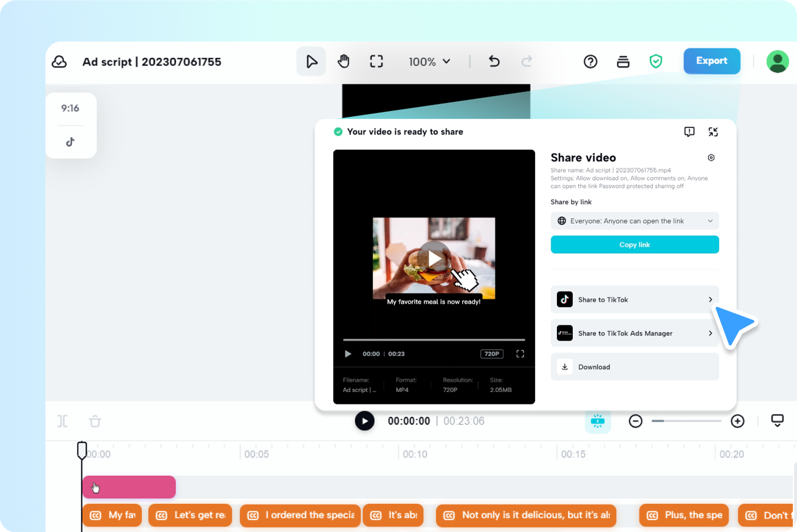Viewport: 797px width, 532px height.
Task: Toggle the timeline snapping button
Action: tap(598, 421)
